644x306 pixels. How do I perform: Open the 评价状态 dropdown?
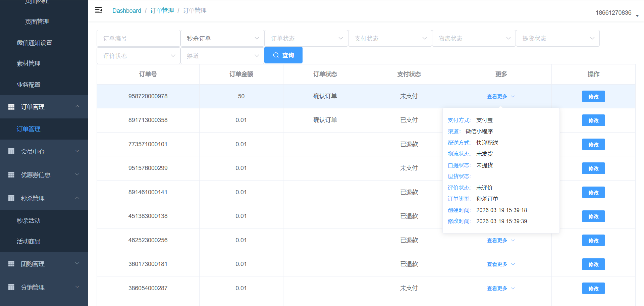(138, 56)
